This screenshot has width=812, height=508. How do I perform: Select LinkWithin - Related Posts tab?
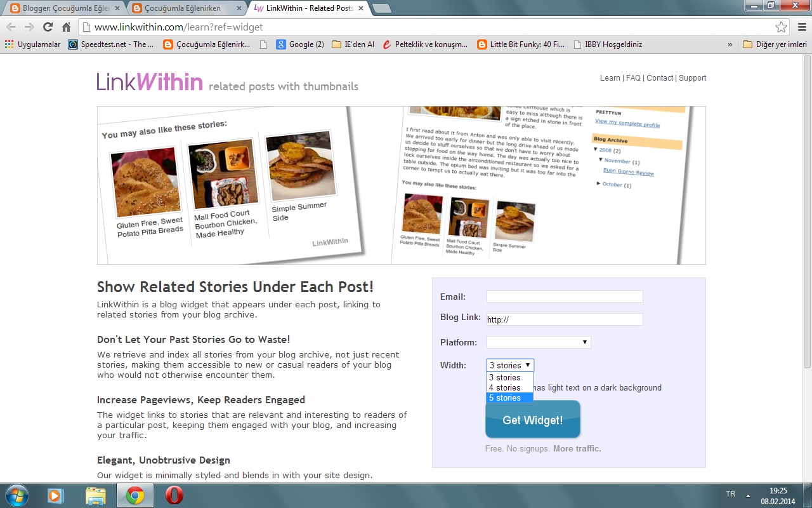(310, 9)
